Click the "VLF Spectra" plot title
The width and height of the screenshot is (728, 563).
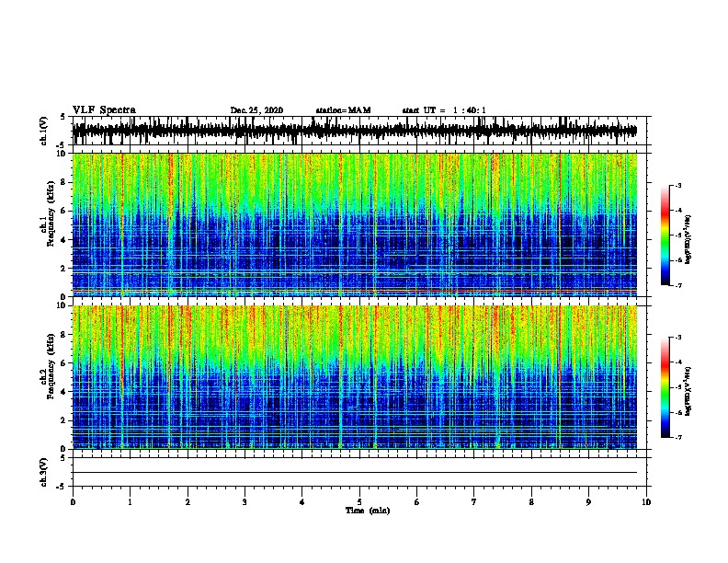pos(104,110)
